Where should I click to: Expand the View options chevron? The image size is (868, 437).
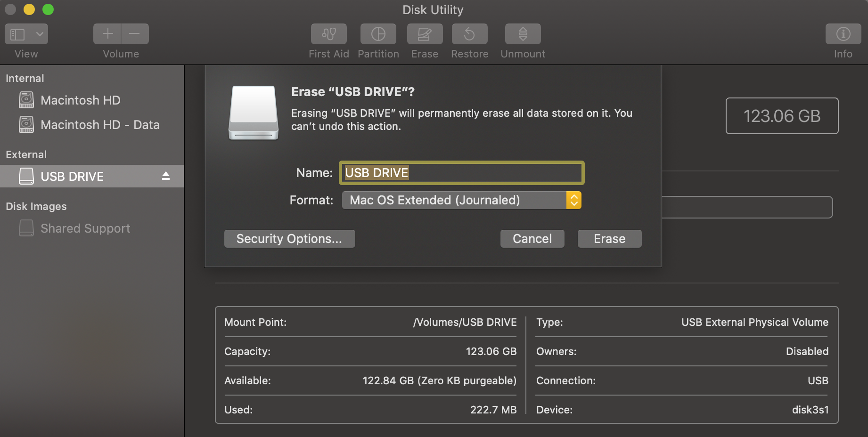[x=40, y=33]
